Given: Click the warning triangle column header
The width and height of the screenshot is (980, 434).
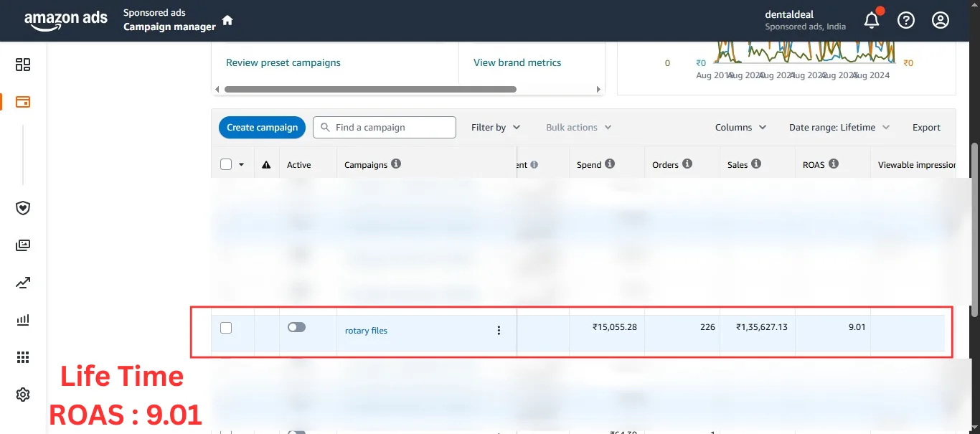Looking at the screenshot, I should click(266, 165).
